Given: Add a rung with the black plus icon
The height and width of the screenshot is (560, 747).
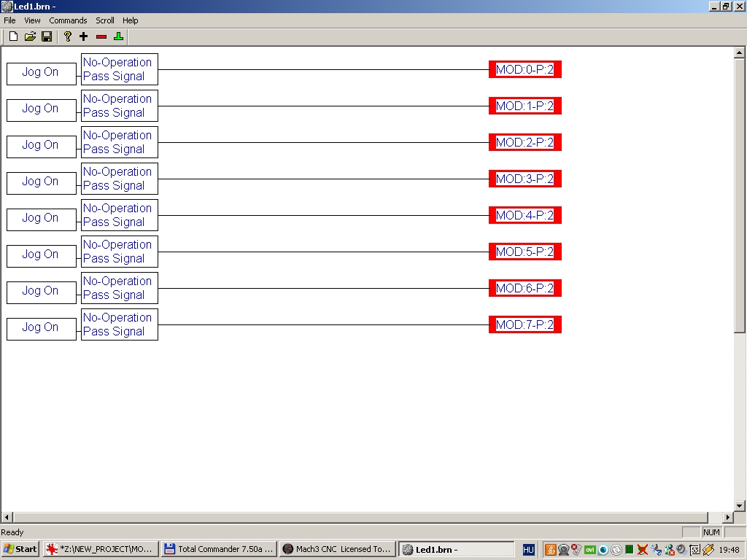Looking at the screenshot, I should (84, 36).
